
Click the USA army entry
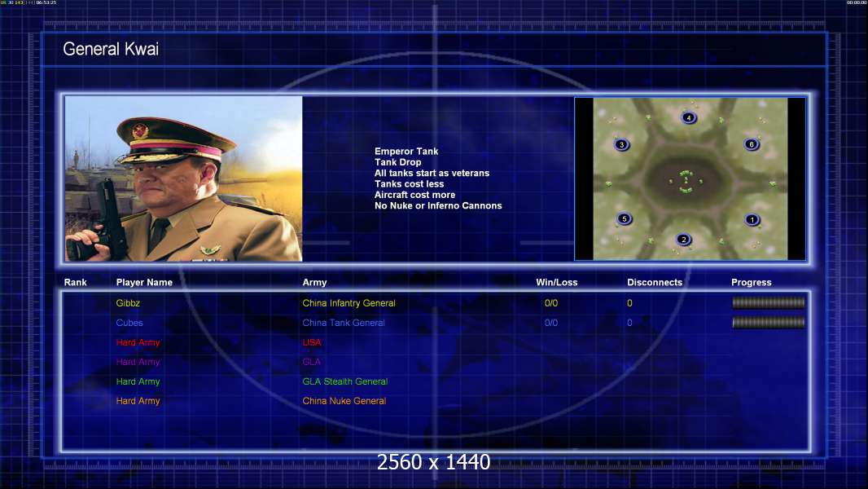click(312, 342)
